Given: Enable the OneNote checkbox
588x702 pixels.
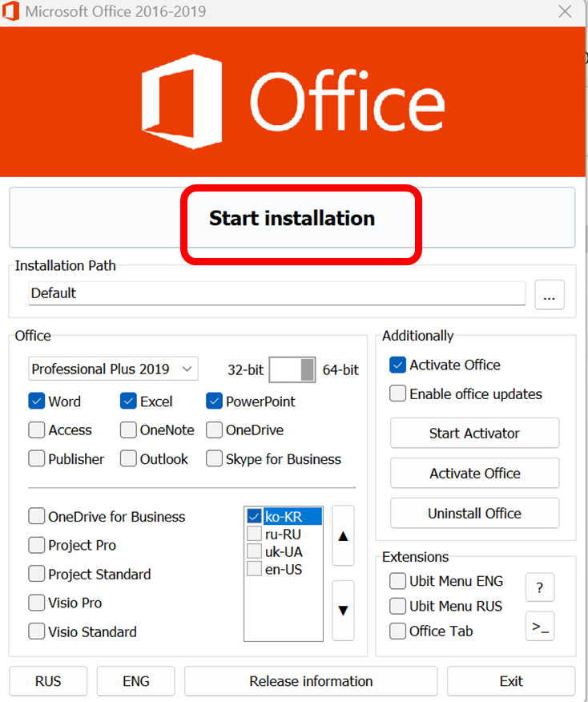Looking at the screenshot, I should [x=128, y=430].
